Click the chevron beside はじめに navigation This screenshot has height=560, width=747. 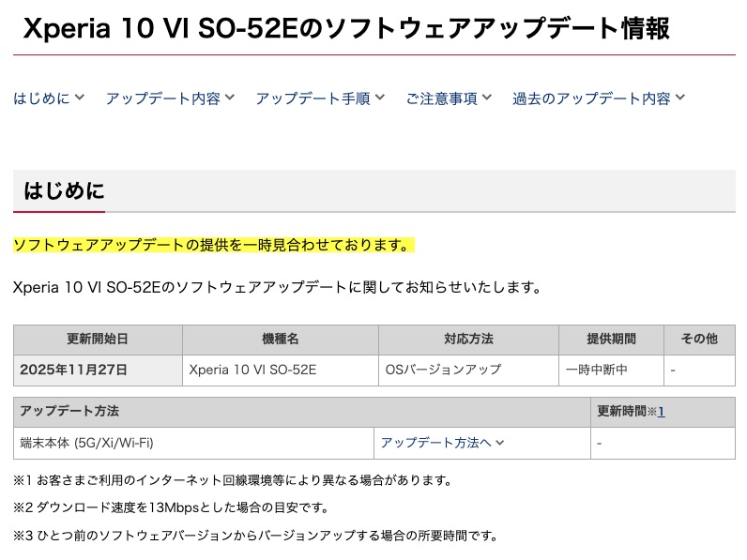pos(80,98)
